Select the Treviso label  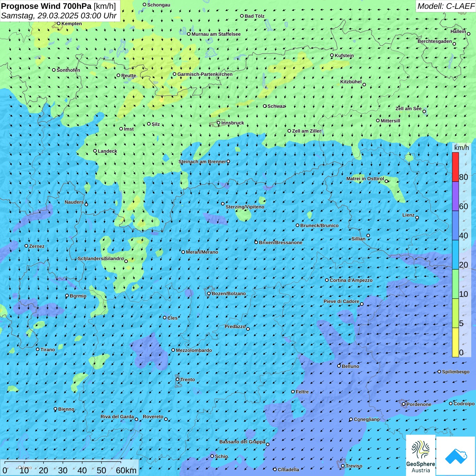354,466
